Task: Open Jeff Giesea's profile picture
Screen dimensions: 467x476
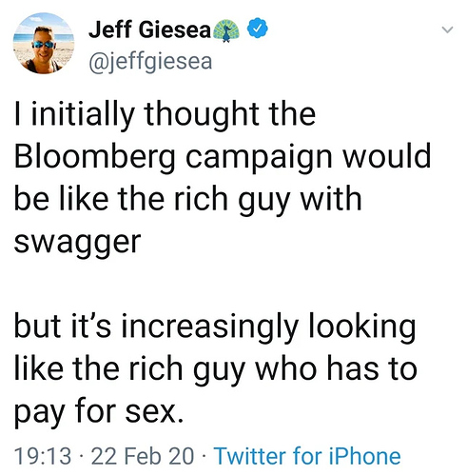Action: (44, 44)
